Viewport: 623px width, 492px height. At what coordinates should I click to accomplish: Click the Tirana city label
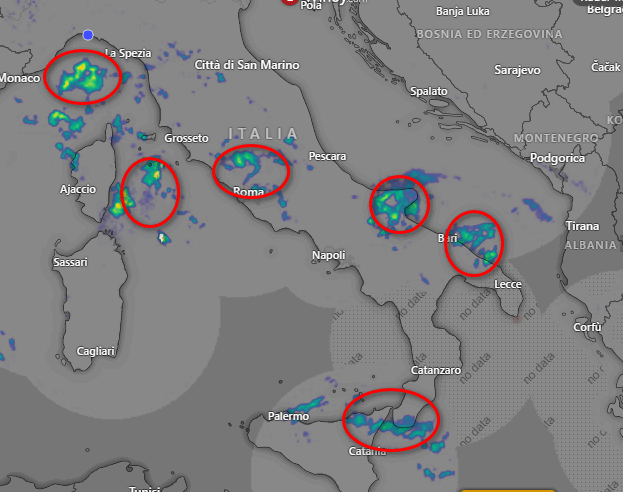[582, 226]
